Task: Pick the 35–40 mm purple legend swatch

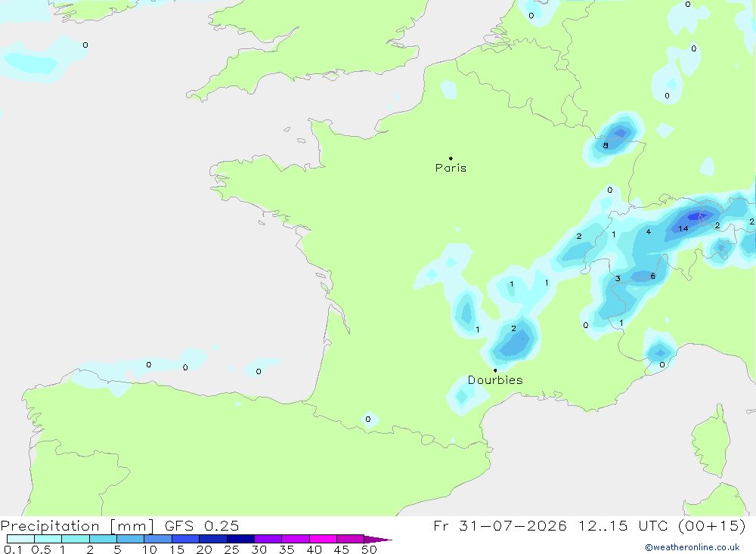Action: [x=296, y=539]
